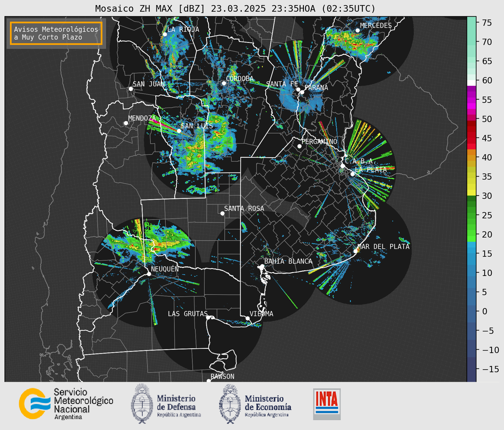Image resolution: width=504 pixels, height=430 pixels.
Task: Click the MAR DEL PLATA label text
Action: click(x=384, y=247)
